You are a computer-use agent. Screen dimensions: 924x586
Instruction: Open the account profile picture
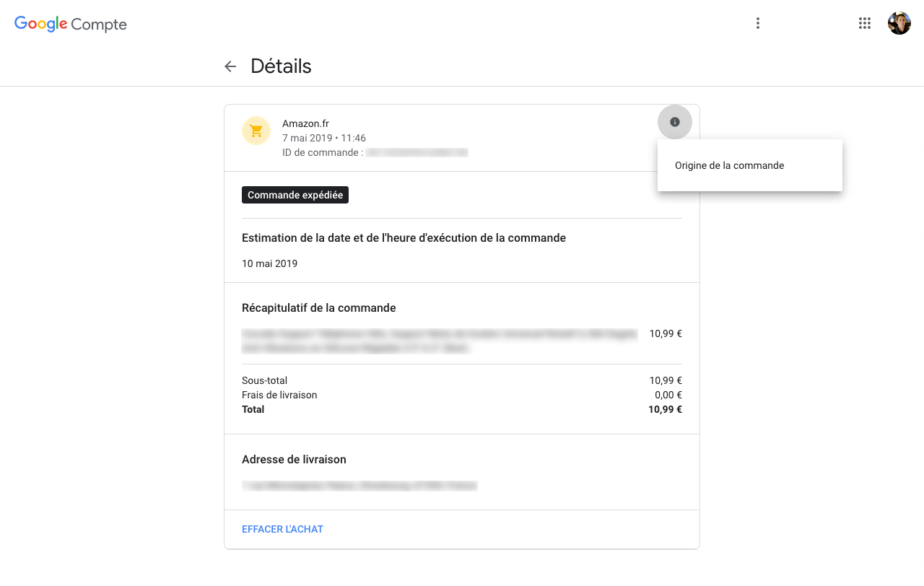899,23
